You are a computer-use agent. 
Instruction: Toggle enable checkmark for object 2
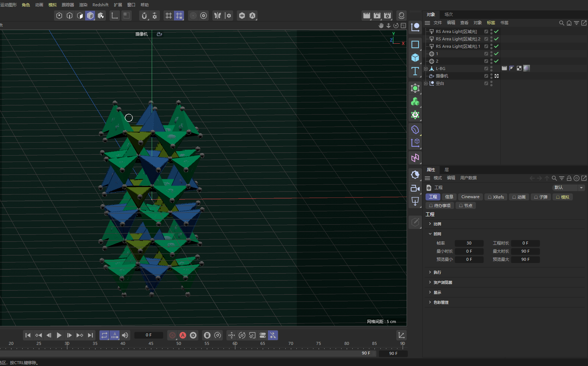pyautogui.click(x=497, y=61)
